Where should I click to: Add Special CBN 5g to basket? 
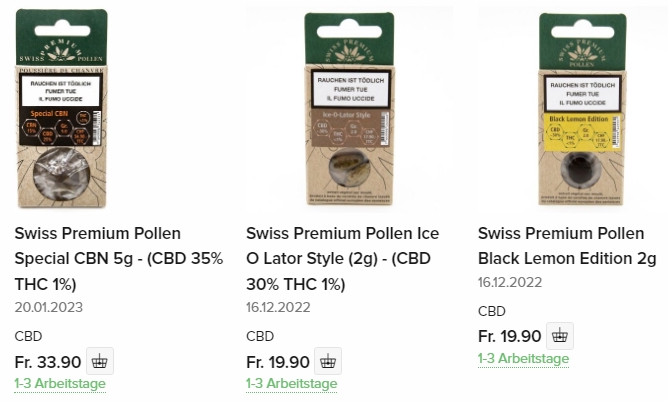tap(100, 361)
